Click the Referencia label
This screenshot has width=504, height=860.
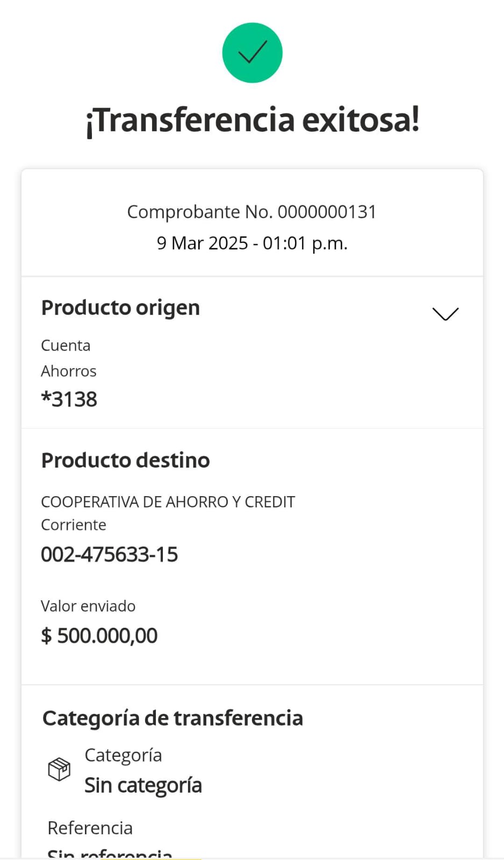(90, 828)
